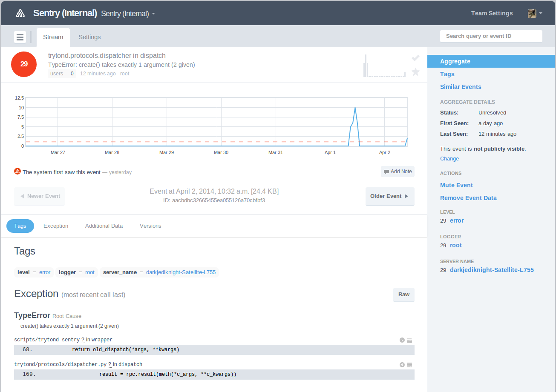Bookmark this event using the star

(x=415, y=72)
